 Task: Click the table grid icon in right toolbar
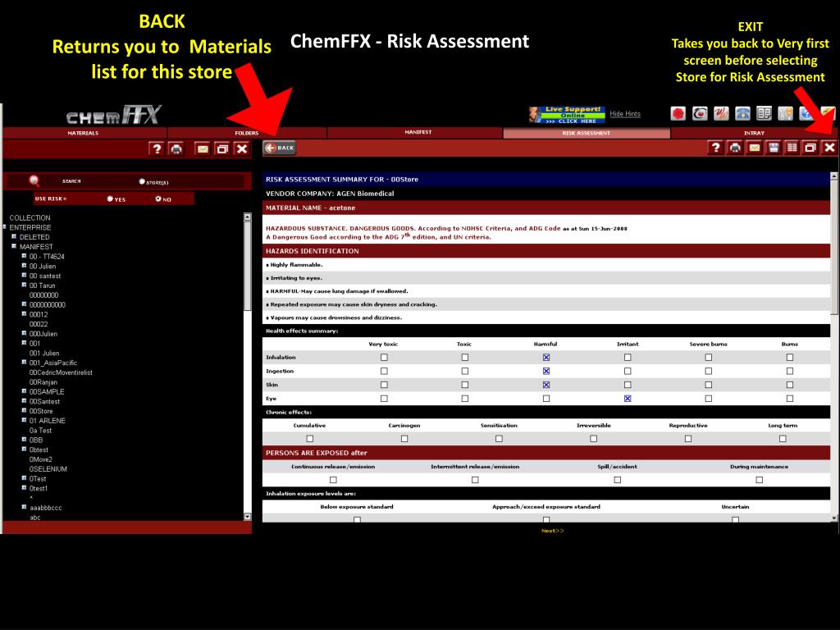tap(792, 148)
